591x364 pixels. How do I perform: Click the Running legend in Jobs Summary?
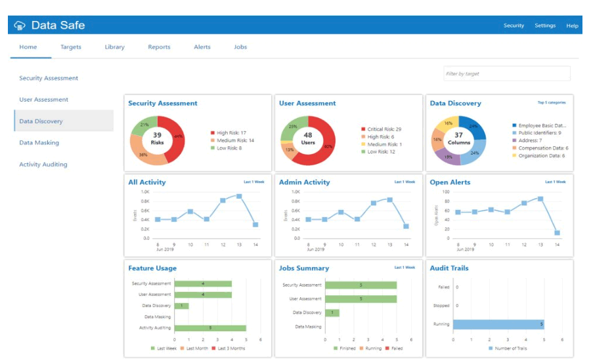pyautogui.click(x=370, y=348)
